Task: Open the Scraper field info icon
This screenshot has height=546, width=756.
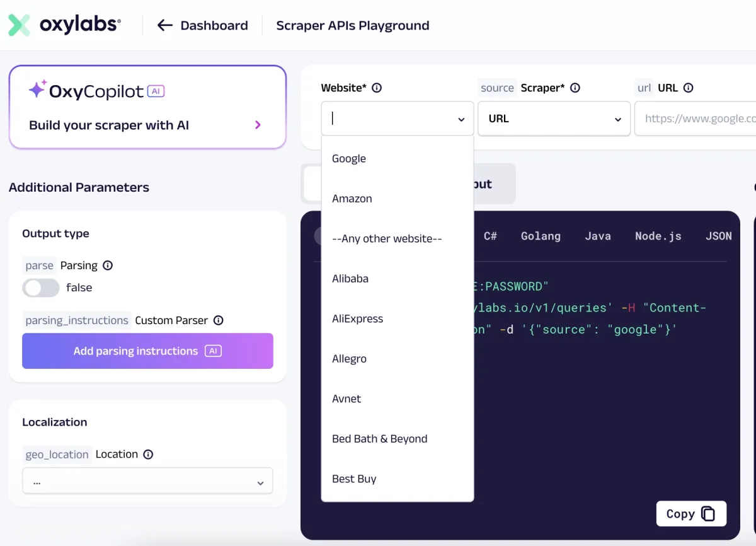Action: point(575,88)
